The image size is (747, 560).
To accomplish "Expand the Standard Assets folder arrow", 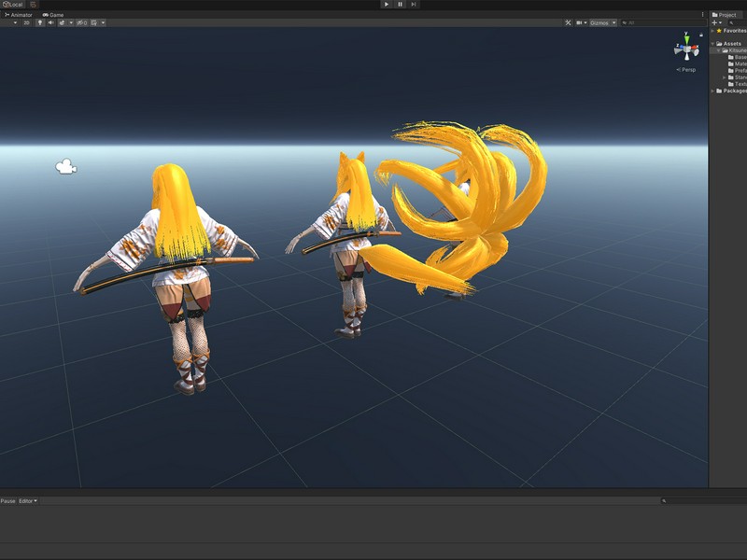I will 725,77.
